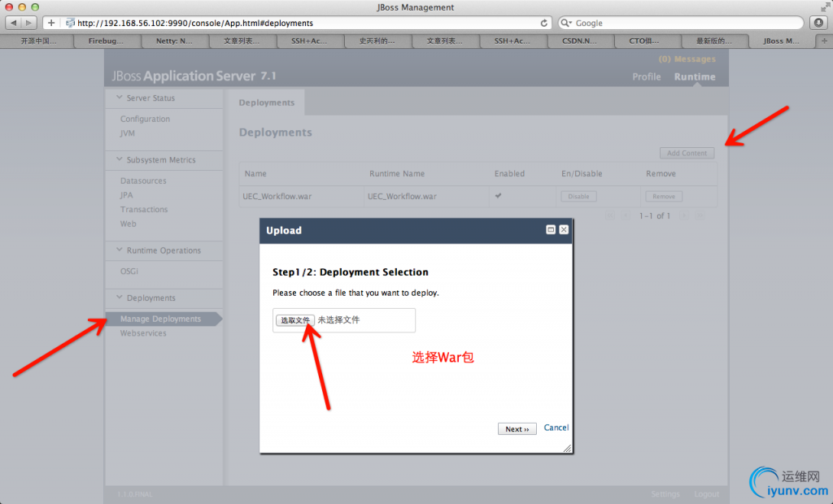This screenshot has width=833, height=504.
Task: Open Webservices in the sidebar
Action: (143, 333)
